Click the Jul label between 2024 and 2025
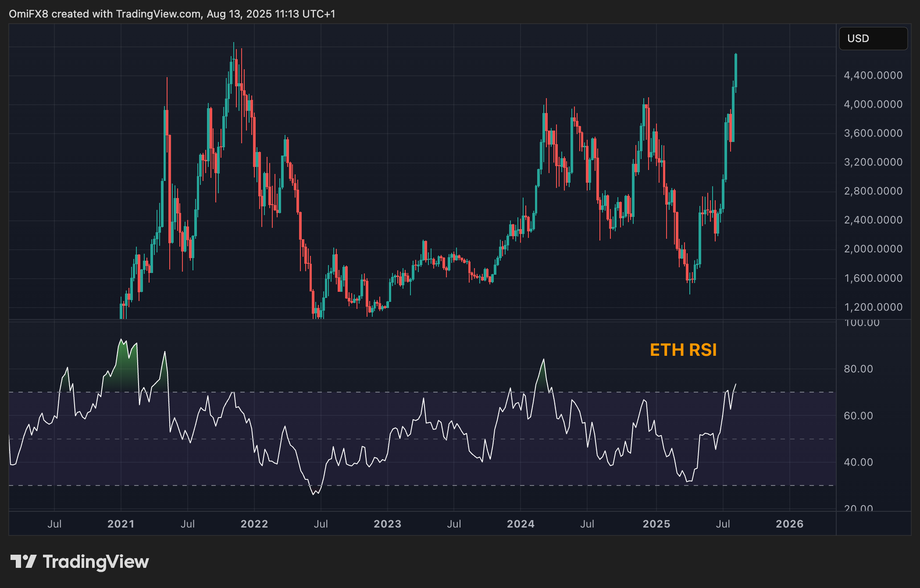Viewport: 920px width, 588px height. (587, 524)
